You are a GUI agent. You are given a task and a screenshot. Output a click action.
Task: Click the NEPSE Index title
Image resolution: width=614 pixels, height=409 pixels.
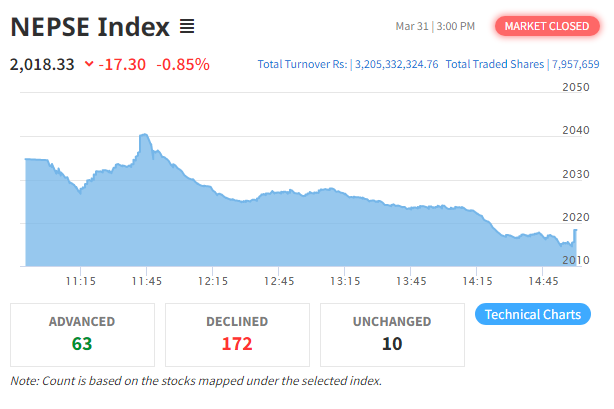click(90, 27)
